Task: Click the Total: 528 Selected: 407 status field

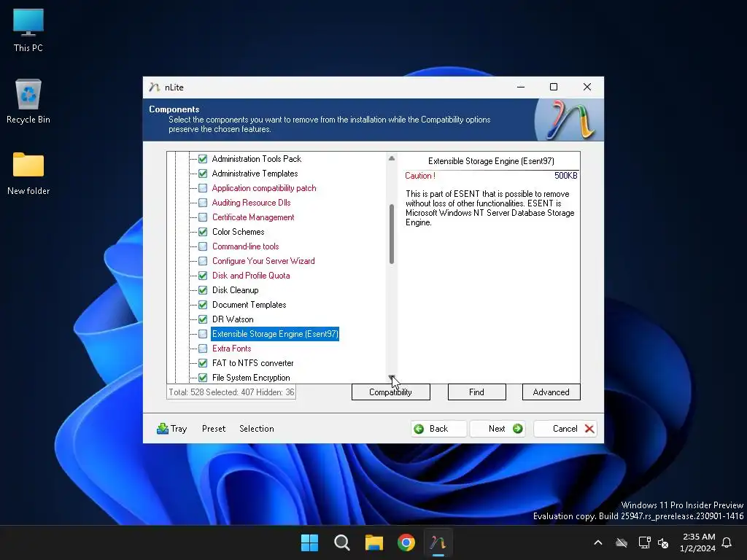Action: tap(231, 392)
